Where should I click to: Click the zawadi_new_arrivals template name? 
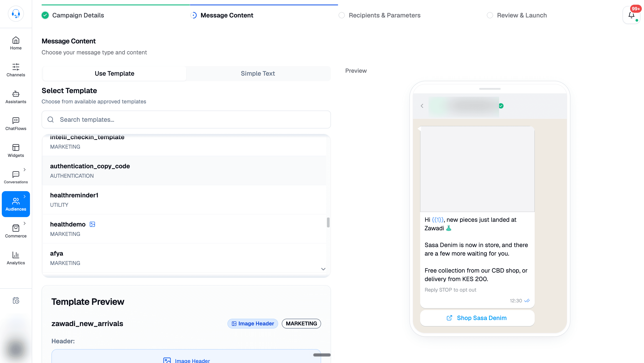pos(87,323)
